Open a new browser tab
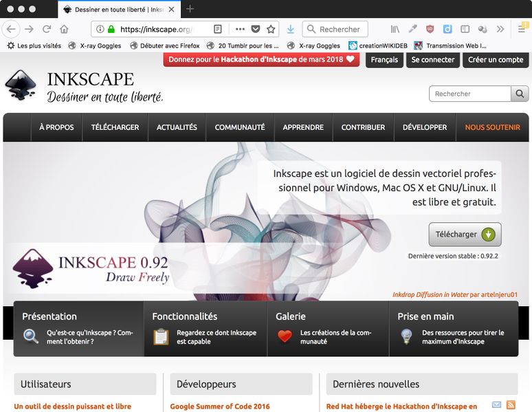 coord(190,9)
